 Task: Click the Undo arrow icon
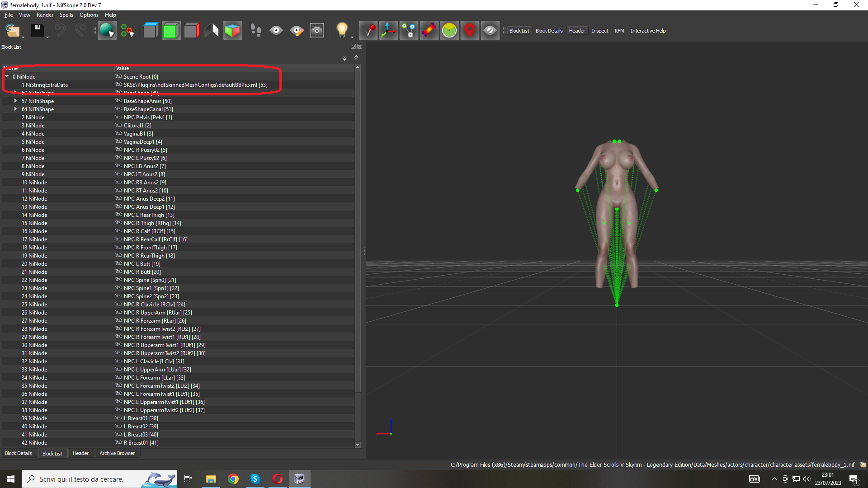coord(60,30)
